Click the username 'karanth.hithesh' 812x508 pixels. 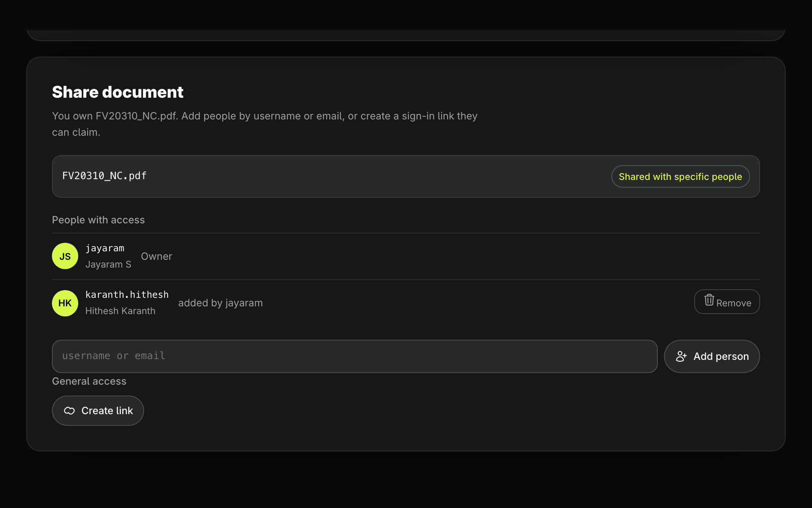(127, 295)
